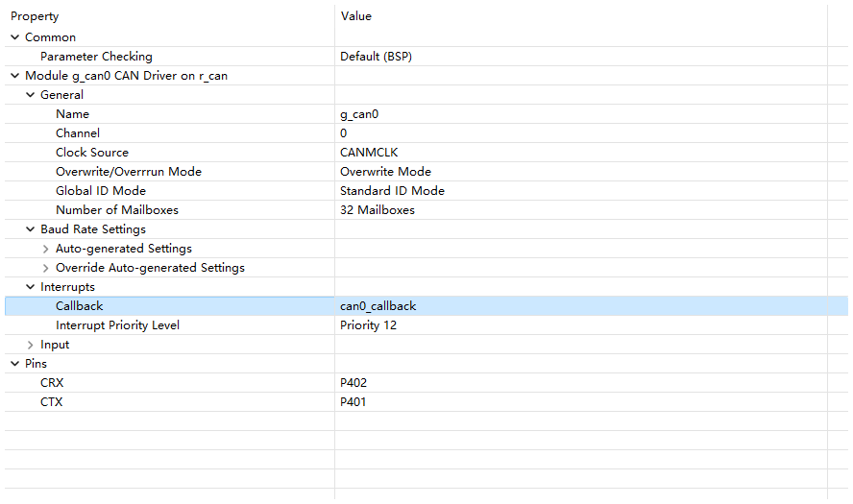Change Clock Source value CANMCLK
The image size is (853, 504).
click(x=369, y=153)
